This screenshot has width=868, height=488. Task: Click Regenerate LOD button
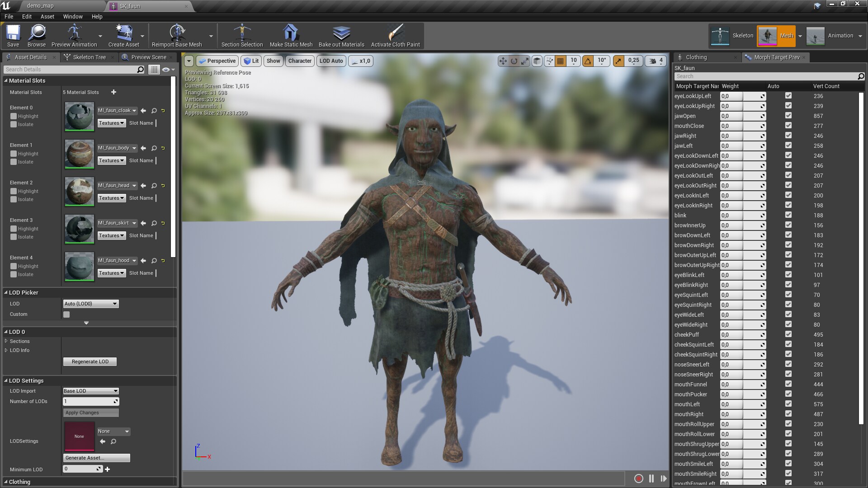[90, 361]
